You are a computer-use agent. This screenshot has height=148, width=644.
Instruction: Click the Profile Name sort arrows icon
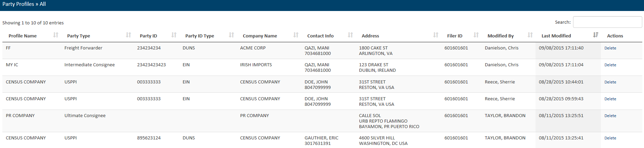point(56,35)
